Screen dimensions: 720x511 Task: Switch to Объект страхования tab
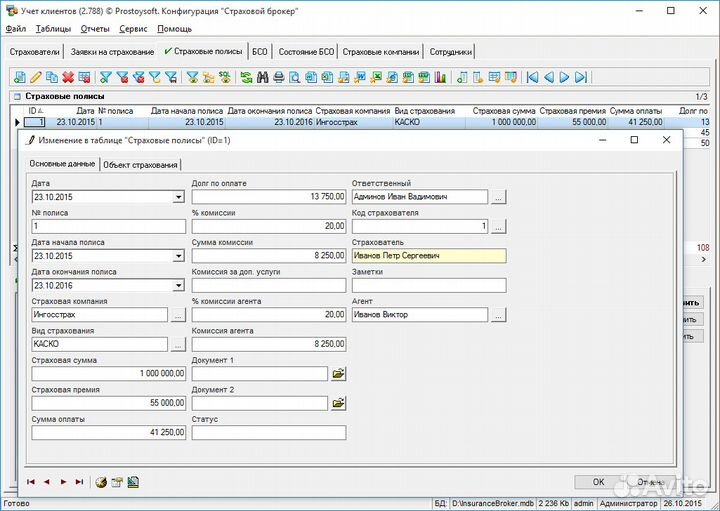tap(140, 164)
